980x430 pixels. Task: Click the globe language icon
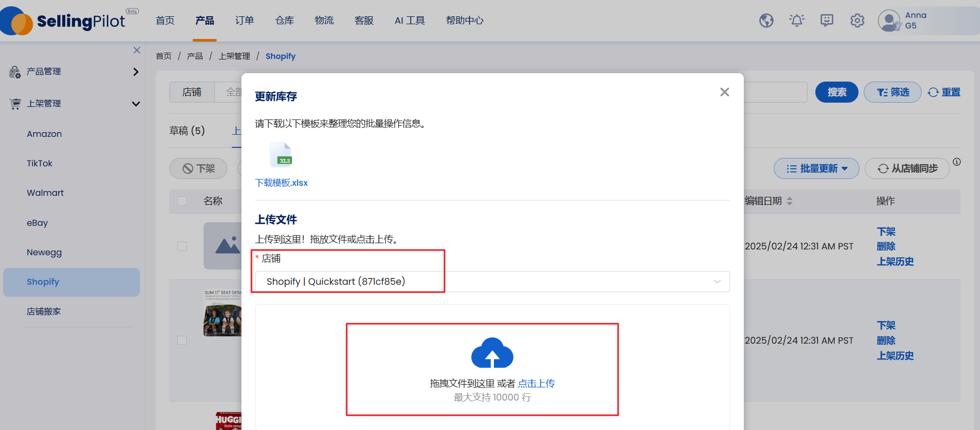[x=766, y=21]
